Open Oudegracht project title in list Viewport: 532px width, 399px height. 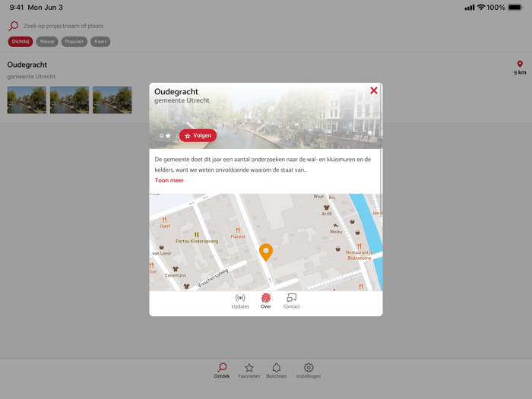[27, 65]
